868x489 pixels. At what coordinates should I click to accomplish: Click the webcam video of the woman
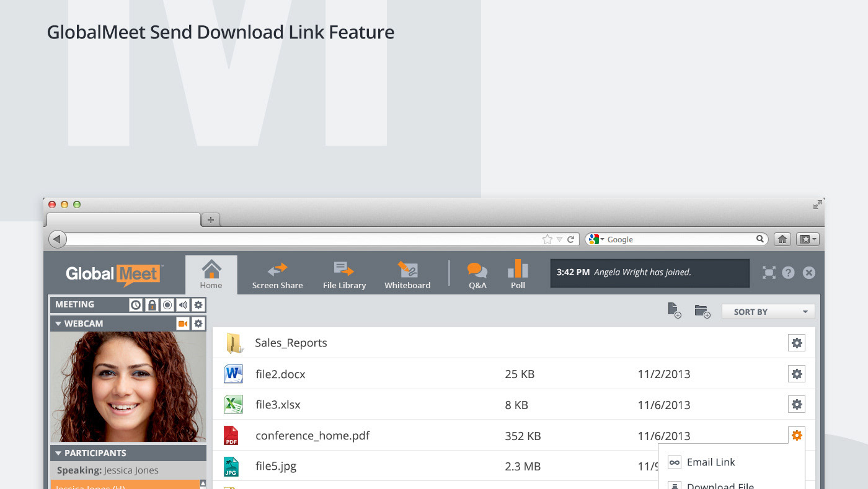click(x=128, y=387)
